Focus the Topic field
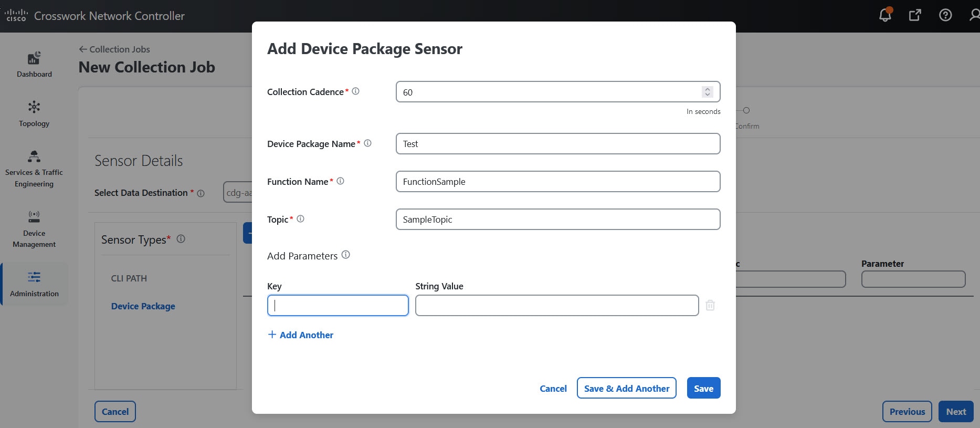This screenshot has height=428, width=980. point(558,220)
